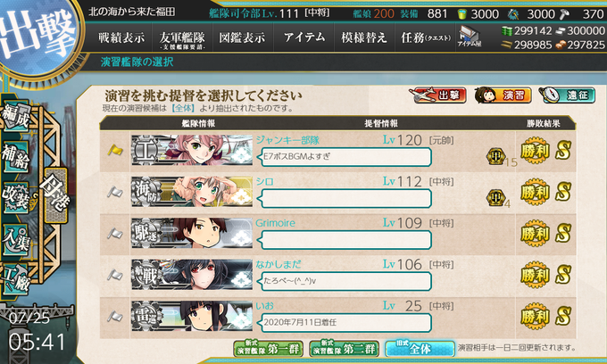Open the 改装 remodel icon

tap(16, 198)
